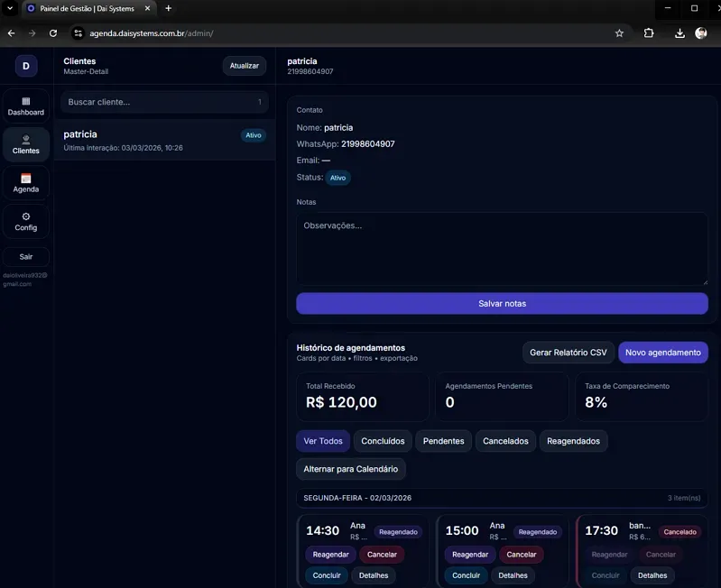The image size is (721, 588).
Task: Toggle view with Alternar para Calendário
Action: pyautogui.click(x=350, y=469)
